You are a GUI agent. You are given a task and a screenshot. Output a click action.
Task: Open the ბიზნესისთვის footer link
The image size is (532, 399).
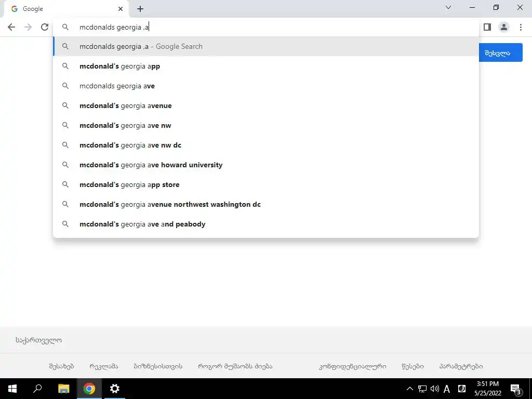[158, 366]
